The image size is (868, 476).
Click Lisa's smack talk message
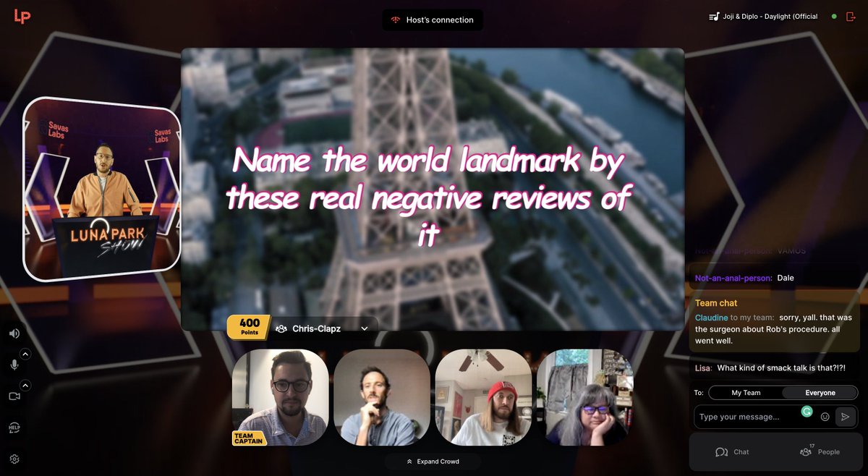[775, 368]
